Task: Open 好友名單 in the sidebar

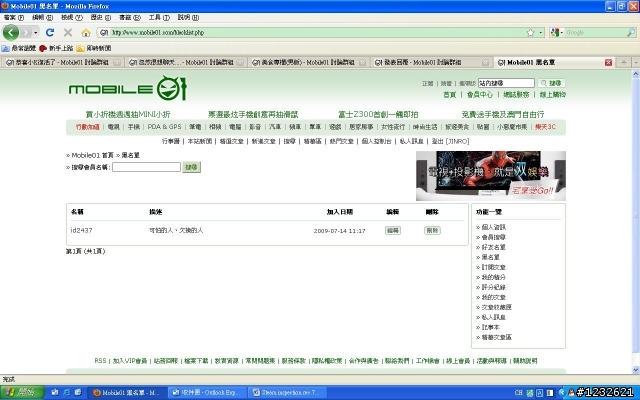Action: [493, 247]
